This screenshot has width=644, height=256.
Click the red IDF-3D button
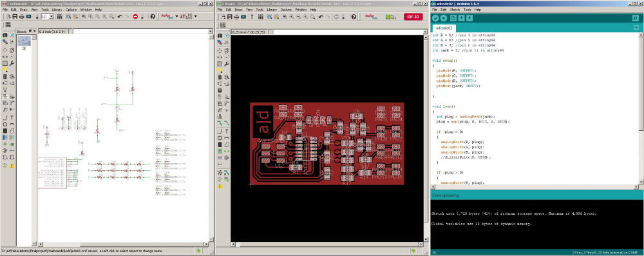tap(413, 17)
